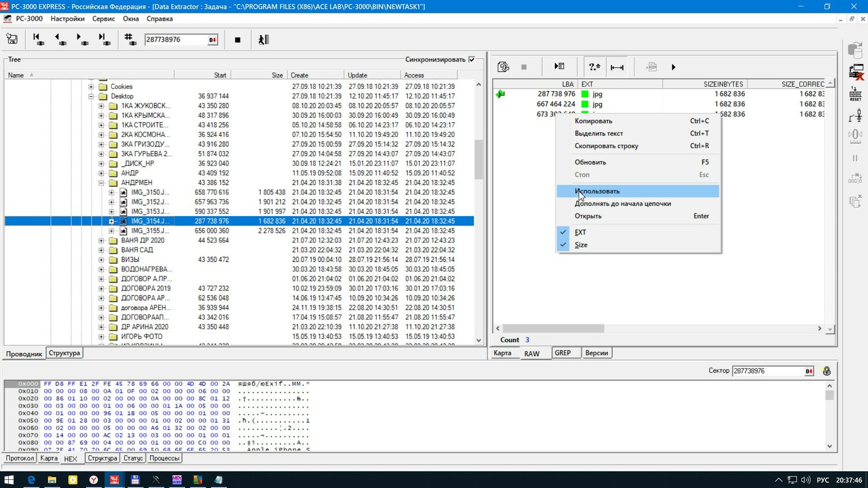Click the black stop square in toolbar

(x=237, y=40)
